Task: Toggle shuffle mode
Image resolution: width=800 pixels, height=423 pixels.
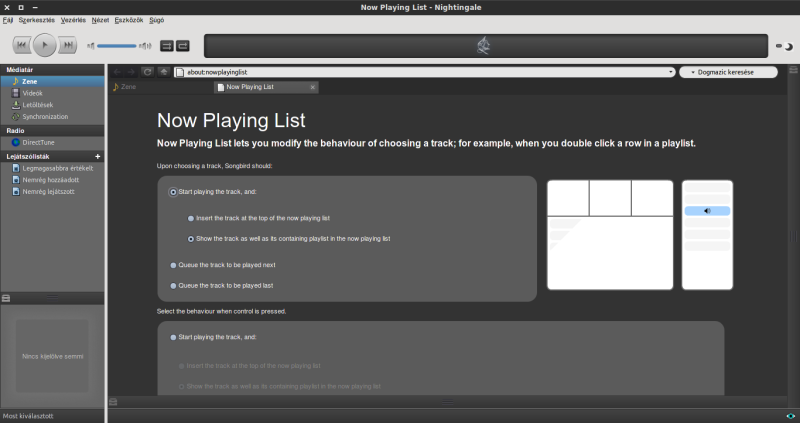Action: point(167,46)
